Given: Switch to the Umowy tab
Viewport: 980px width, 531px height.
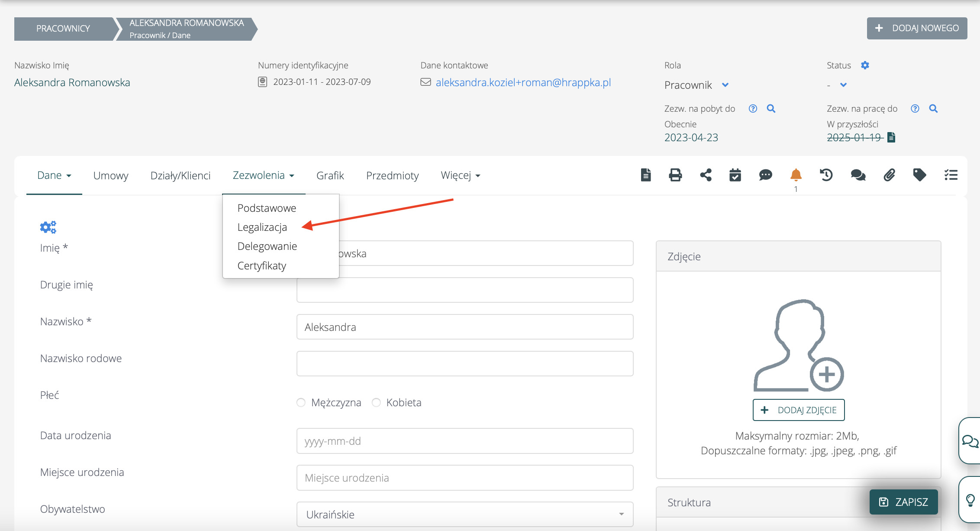Looking at the screenshot, I should point(111,175).
